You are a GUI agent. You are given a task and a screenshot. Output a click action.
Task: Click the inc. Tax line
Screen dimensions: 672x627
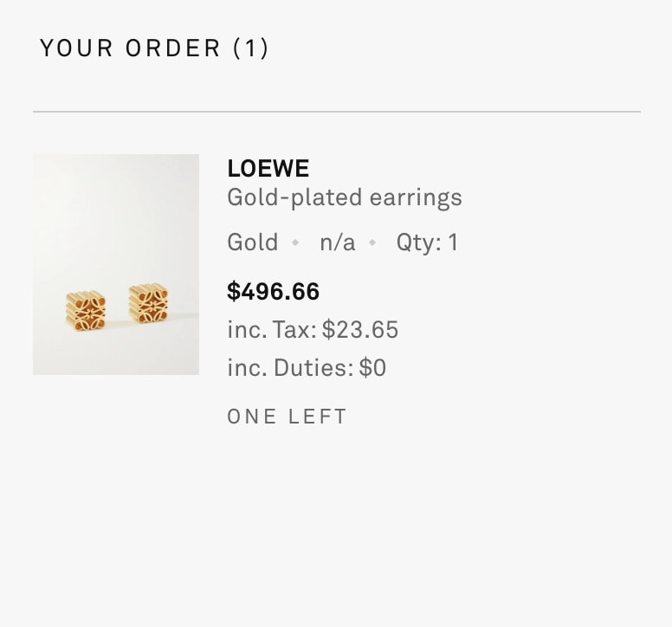(x=312, y=330)
